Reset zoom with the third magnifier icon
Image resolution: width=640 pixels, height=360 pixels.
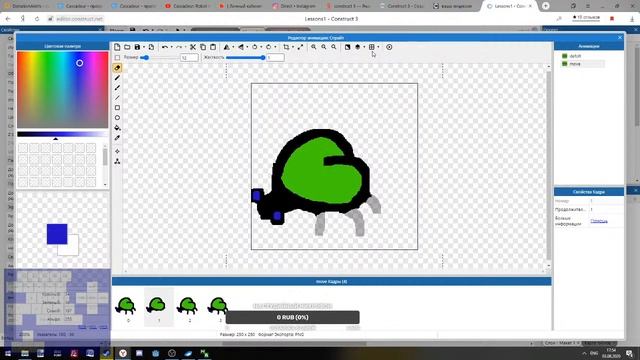pos(334,47)
